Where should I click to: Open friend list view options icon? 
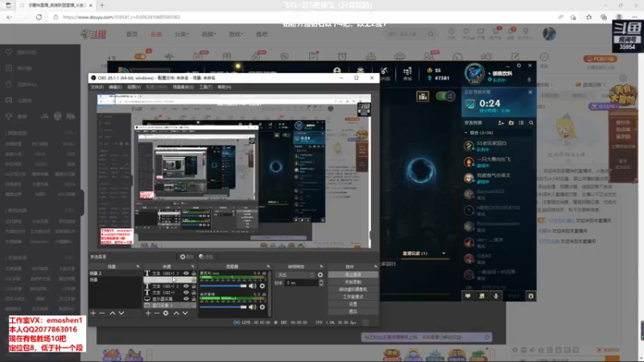pyautogui.click(x=521, y=123)
